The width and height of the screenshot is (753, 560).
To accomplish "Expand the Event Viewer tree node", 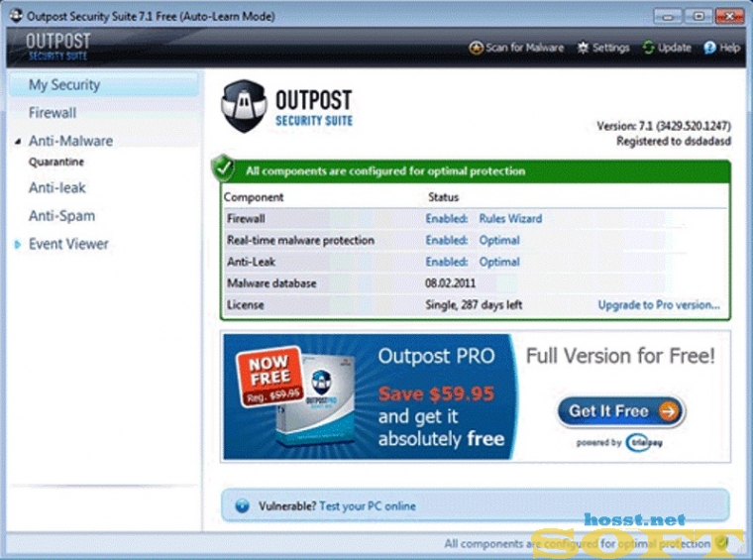I will [x=18, y=245].
